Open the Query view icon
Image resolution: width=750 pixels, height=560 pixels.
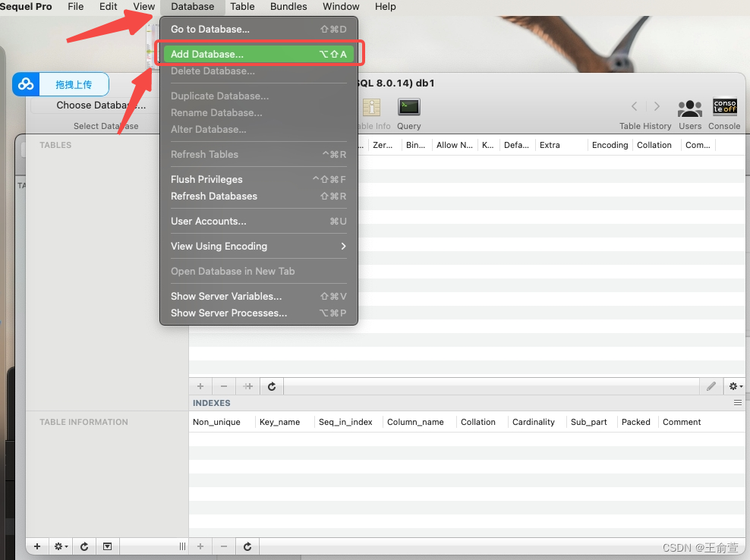click(409, 107)
